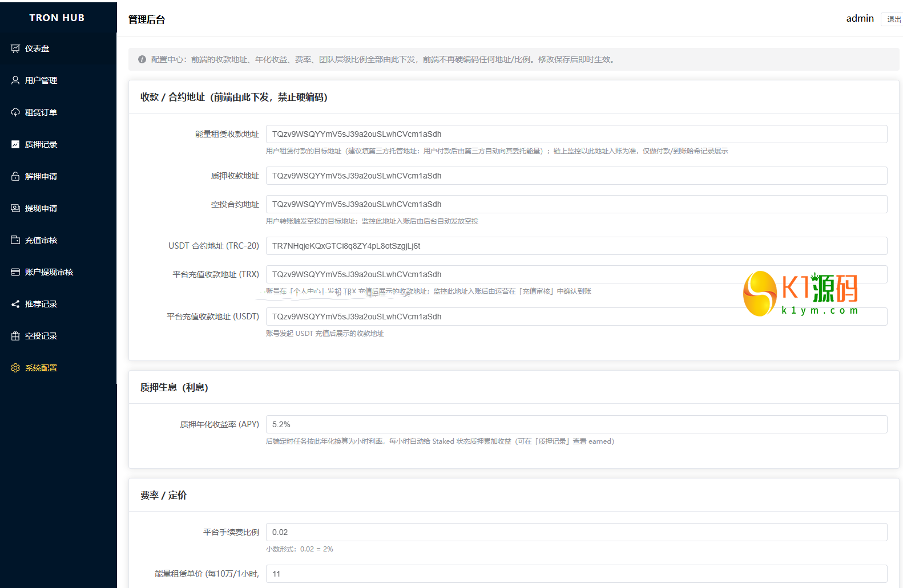Image resolution: width=903 pixels, height=588 pixels.
Task: Focus the 质押收款地址 input field
Action: coord(577,176)
